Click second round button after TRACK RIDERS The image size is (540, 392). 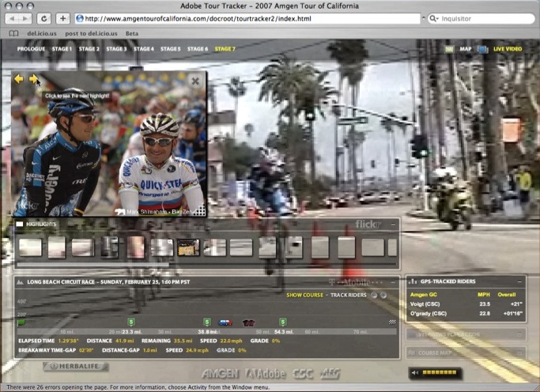[x=383, y=295]
